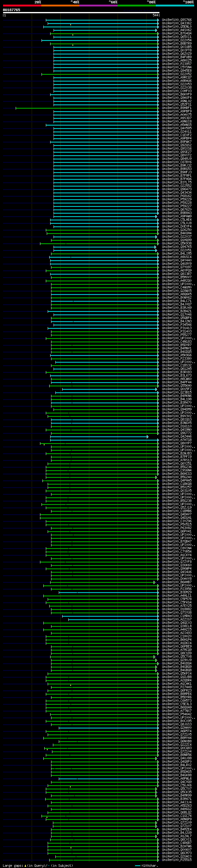The width and height of the screenshot is (197, 868).
Task: Select the UniRef100_O22052 label
Action: coord(176,74)
